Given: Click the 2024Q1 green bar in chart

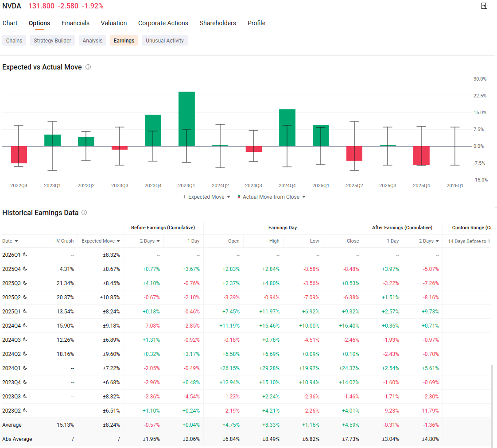Looking at the screenshot, I should (186, 119).
